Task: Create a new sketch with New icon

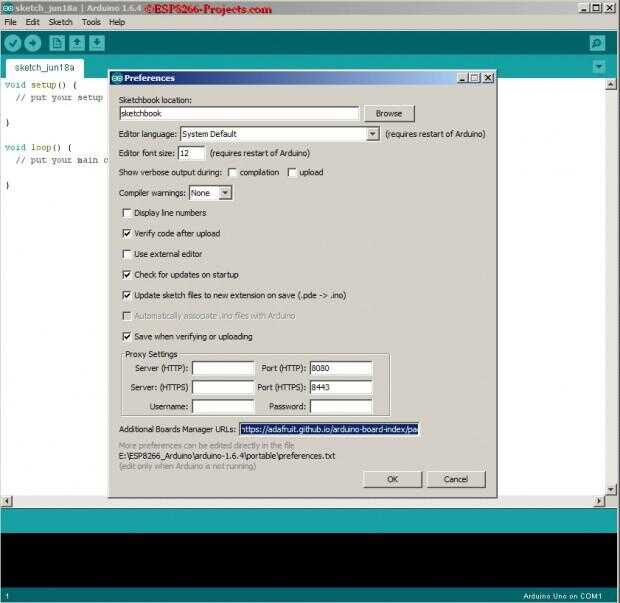Action: point(57,43)
